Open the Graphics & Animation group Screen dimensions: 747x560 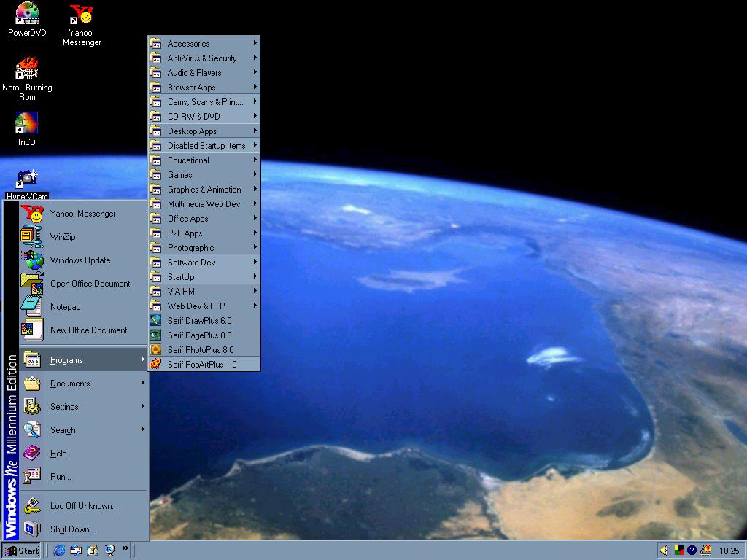(x=204, y=190)
